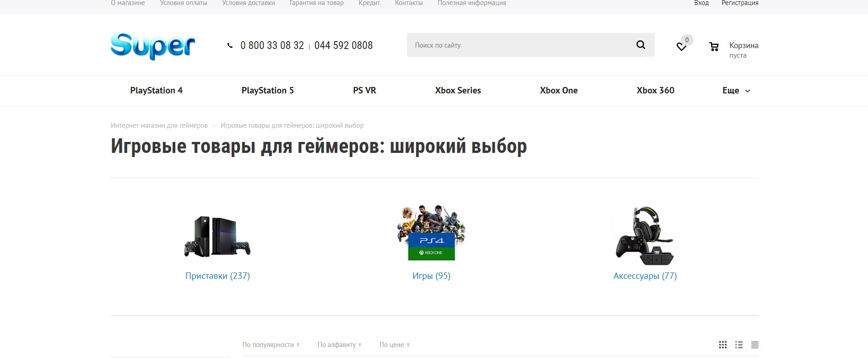Click phone number 044 592 0808
Screen dimensions: 868x358
coord(343,45)
